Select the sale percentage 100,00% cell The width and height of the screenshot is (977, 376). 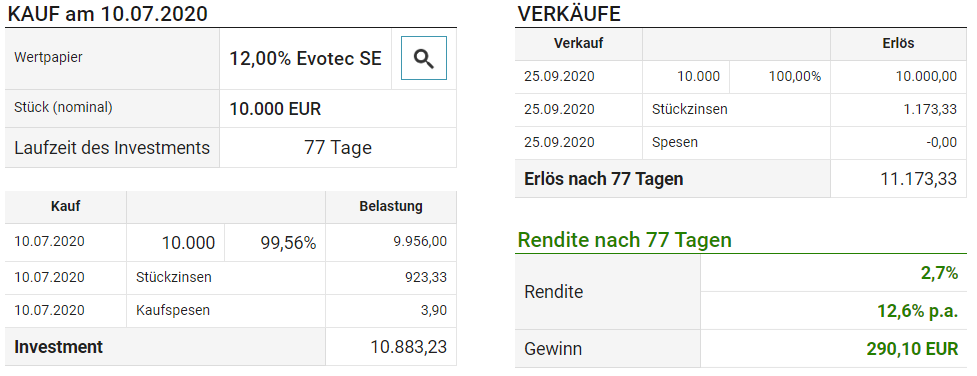pos(794,77)
